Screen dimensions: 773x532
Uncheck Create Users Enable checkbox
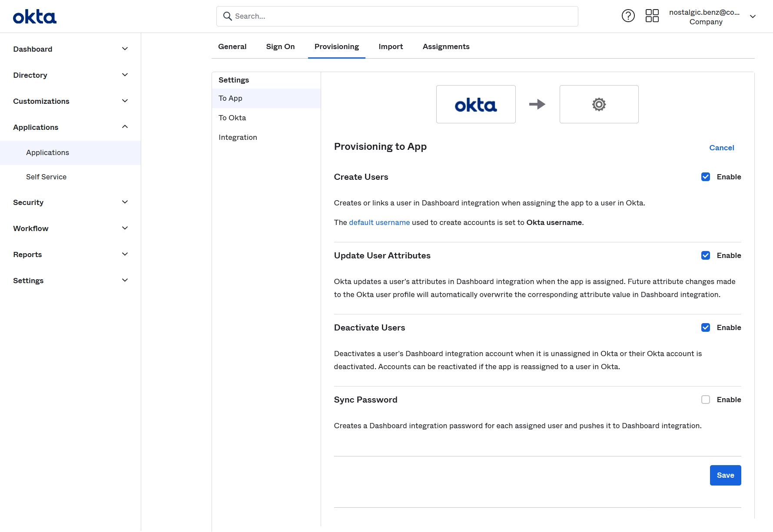click(706, 177)
